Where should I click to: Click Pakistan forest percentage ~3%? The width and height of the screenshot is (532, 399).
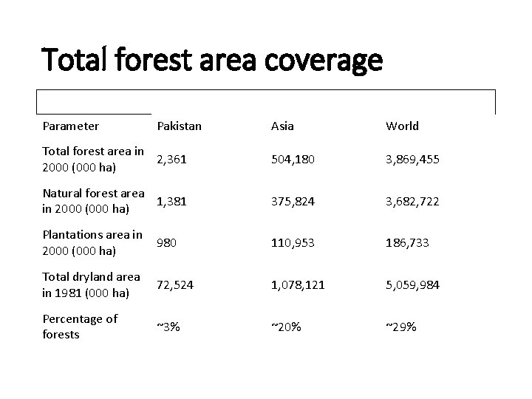[168, 327]
